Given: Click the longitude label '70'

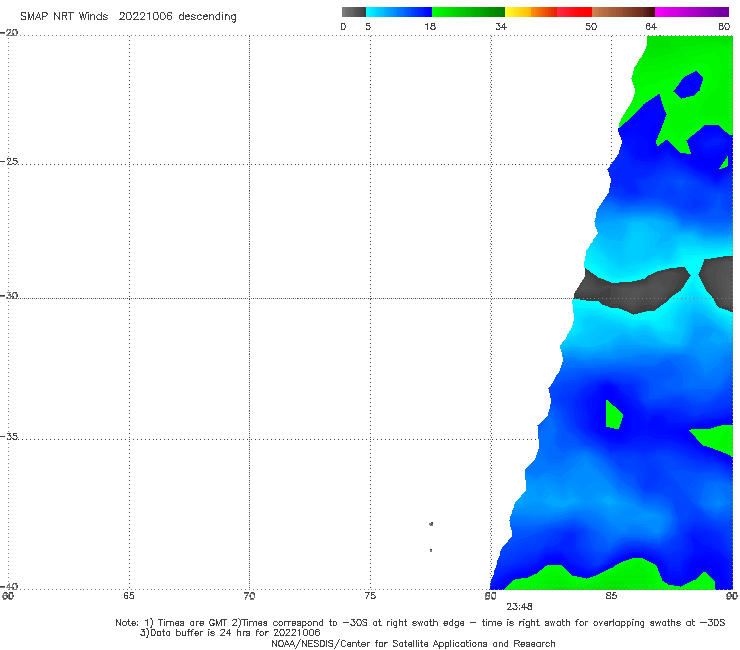Looking at the screenshot, I should click(249, 596).
